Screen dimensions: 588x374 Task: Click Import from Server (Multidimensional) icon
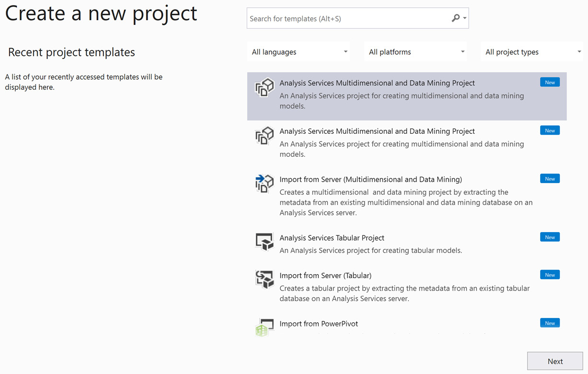[265, 184]
